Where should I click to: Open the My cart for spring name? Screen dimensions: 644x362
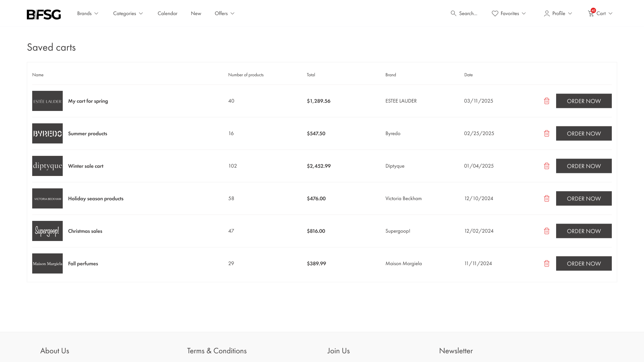pyautogui.click(x=88, y=101)
